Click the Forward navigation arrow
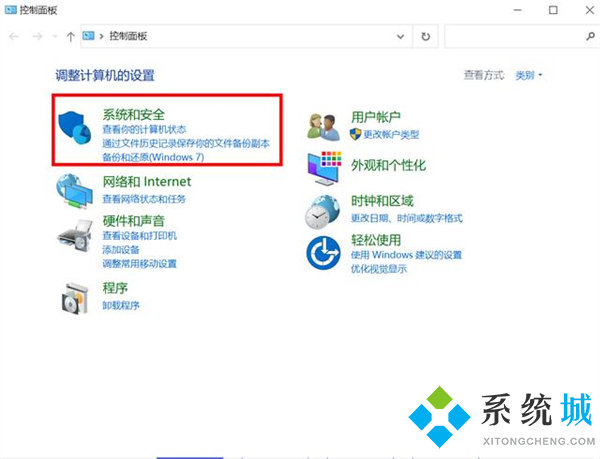This screenshot has width=600, height=459. click(x=38, y=36)
